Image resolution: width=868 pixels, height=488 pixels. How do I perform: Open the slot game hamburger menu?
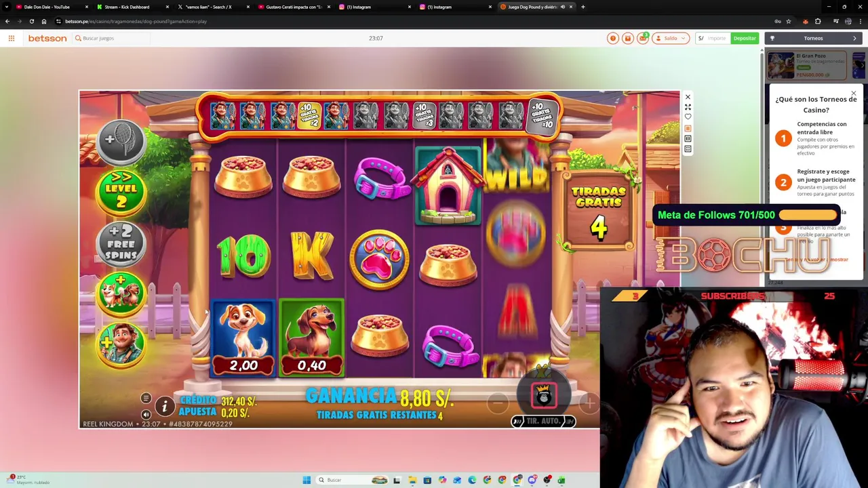146,398
